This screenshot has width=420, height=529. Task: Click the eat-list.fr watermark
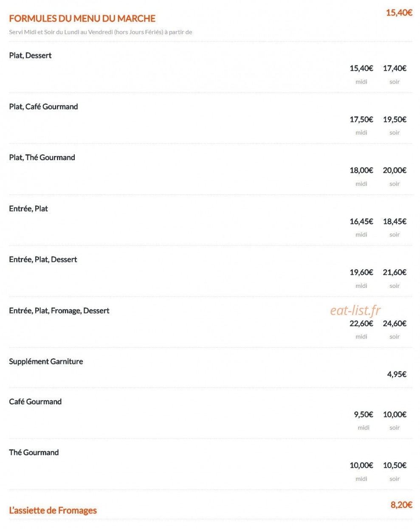coord(355,310)
